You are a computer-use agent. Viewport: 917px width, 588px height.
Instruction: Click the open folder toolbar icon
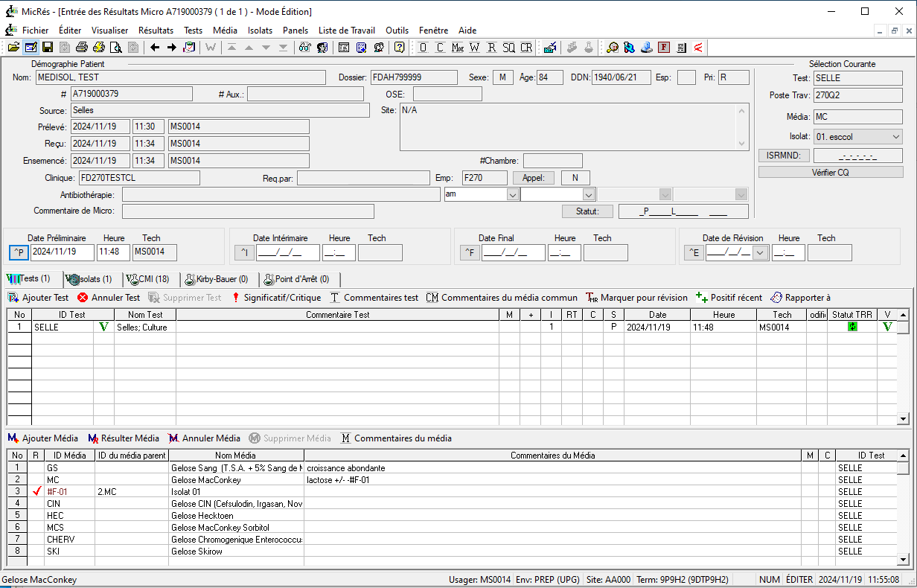coord(13,48)
